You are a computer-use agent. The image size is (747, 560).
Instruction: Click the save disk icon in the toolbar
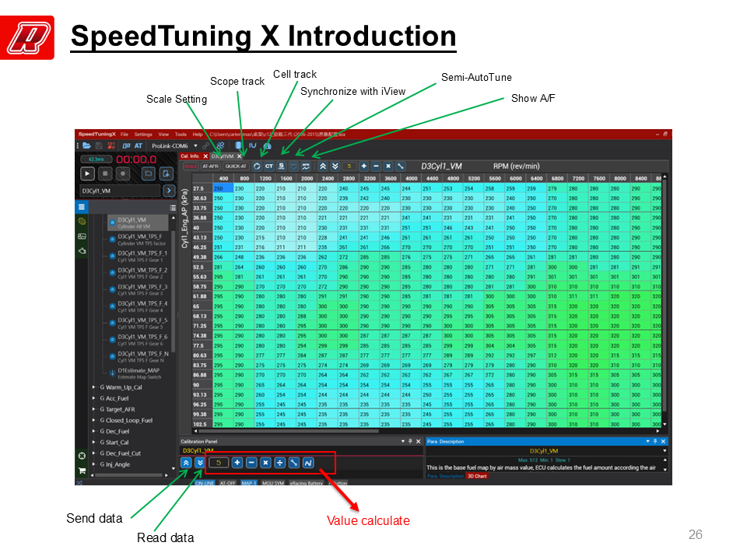pyautogui.click(x=99, y=145)
